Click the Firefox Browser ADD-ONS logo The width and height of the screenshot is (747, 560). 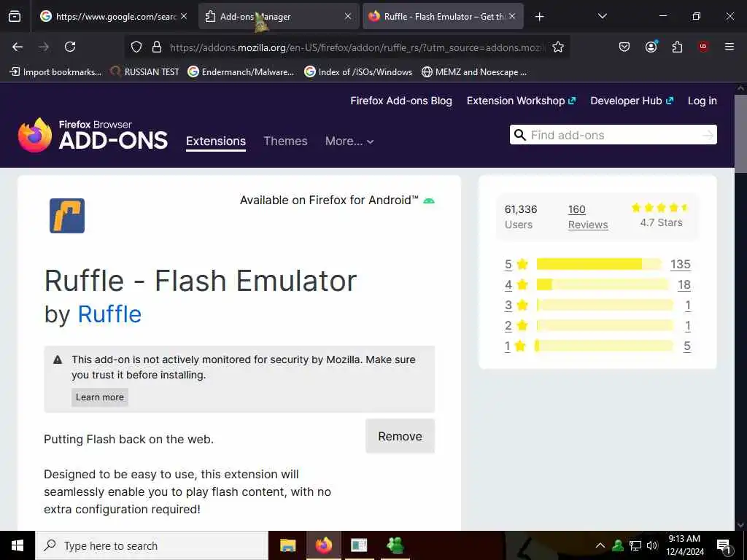coord(93,135)
